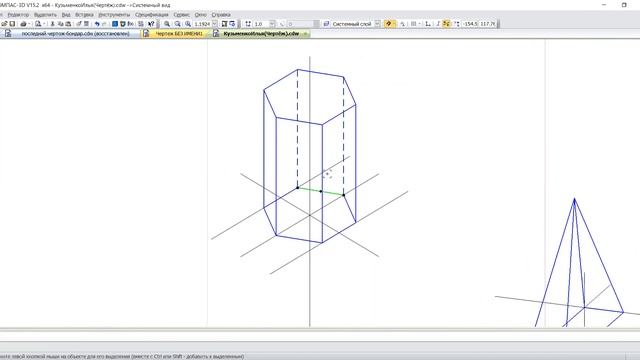The width and height of the screenshot is (640, 360).
Task: Click the X coordinate field -154.5
Action: point(470,24)
